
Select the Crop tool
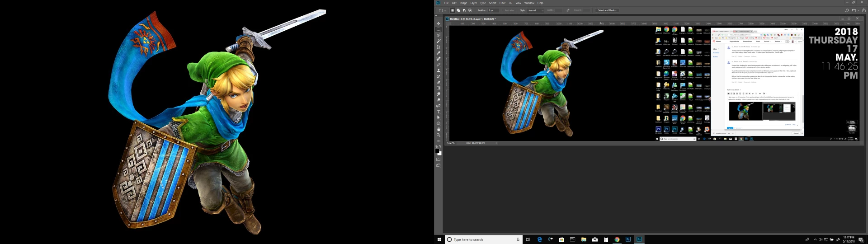tap(439, 47)
